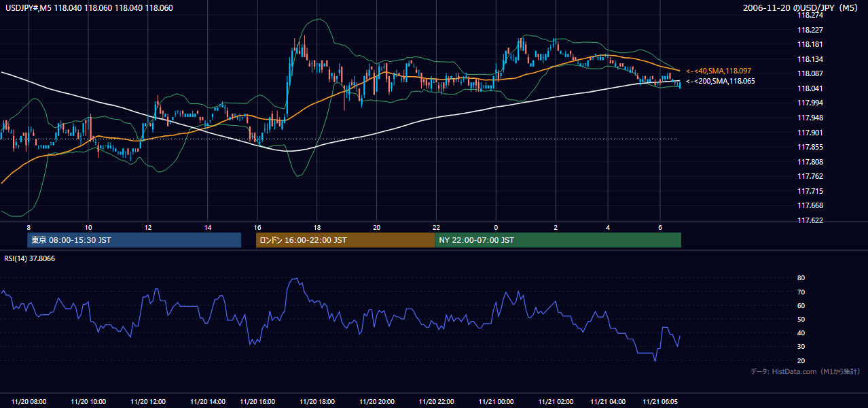
Task: Click price axis value 117.622
Action: pos(810,220)
